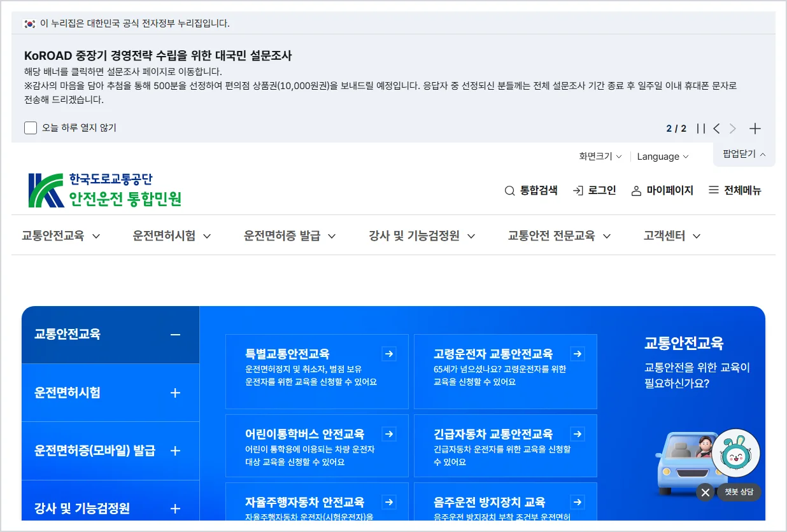Open 통합검색 search
The height and width of the screenshot is (532, 787).
(531, 190)
